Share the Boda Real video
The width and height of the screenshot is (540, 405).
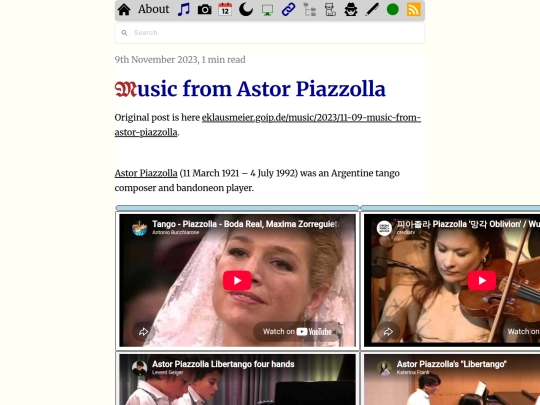click(143, 331)
